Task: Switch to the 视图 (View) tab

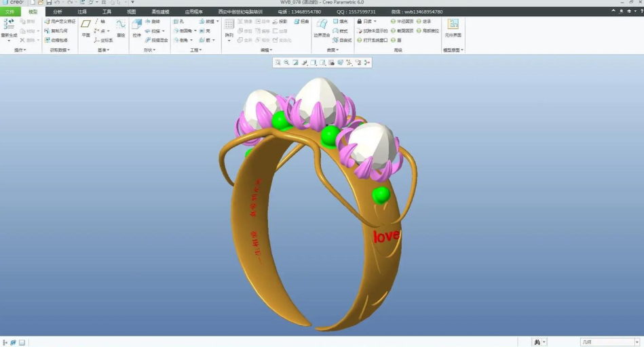Action: point(132,12)
